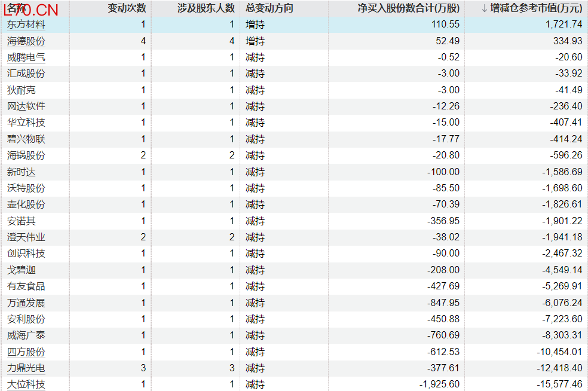Click the 碧兴物联 stock name
588x391 pixels.
click(26, 139)
